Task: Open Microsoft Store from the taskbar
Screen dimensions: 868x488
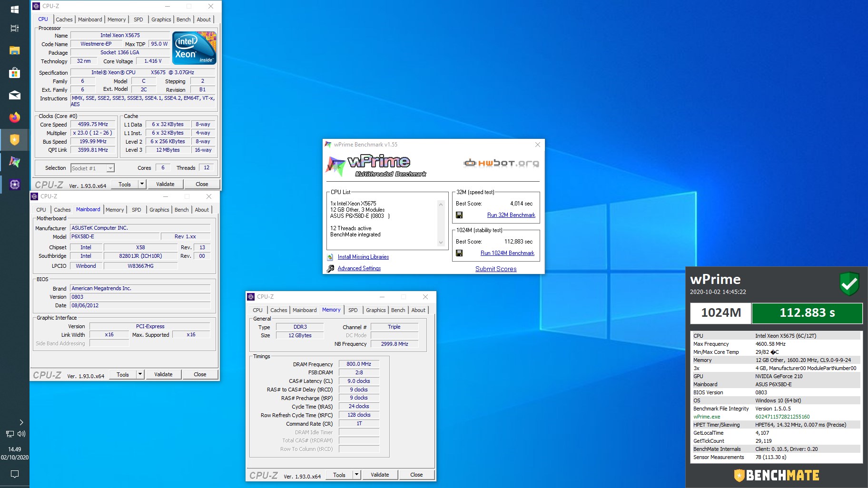Action: pos(14,73)
